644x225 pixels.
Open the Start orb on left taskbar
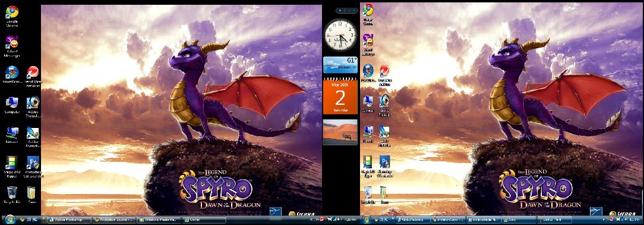10,219
